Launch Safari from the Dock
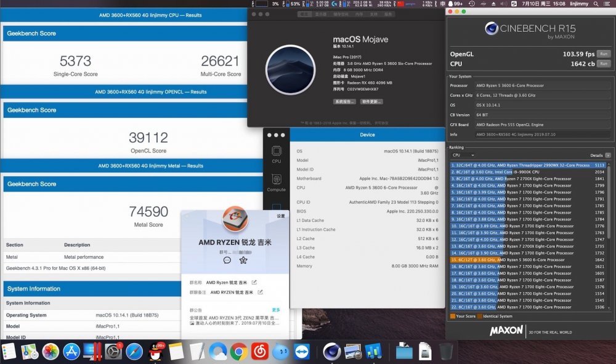This screenshot has height=364, width=616. (x=134, y=352)
